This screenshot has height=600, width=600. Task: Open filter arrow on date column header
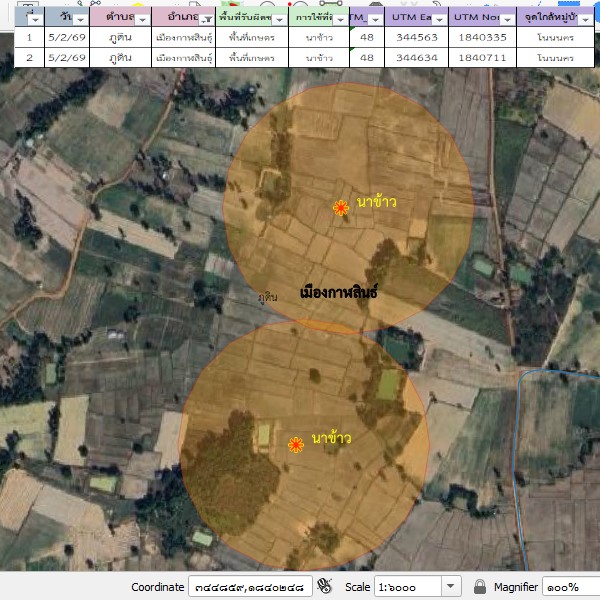[x=78, y=19]
